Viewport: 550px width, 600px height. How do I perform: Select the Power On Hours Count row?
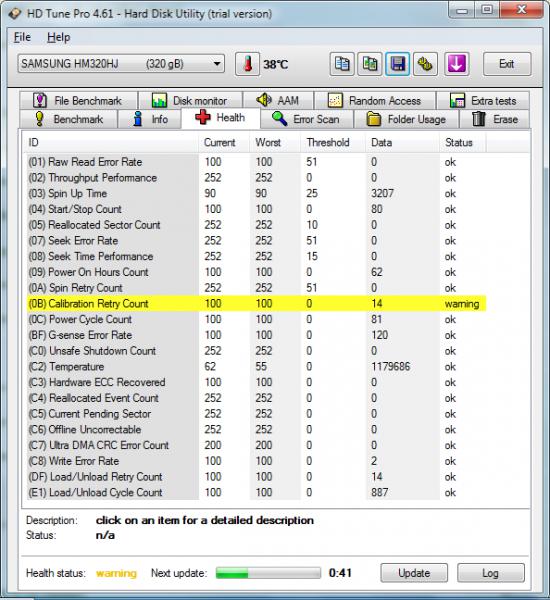pos(256,272)
